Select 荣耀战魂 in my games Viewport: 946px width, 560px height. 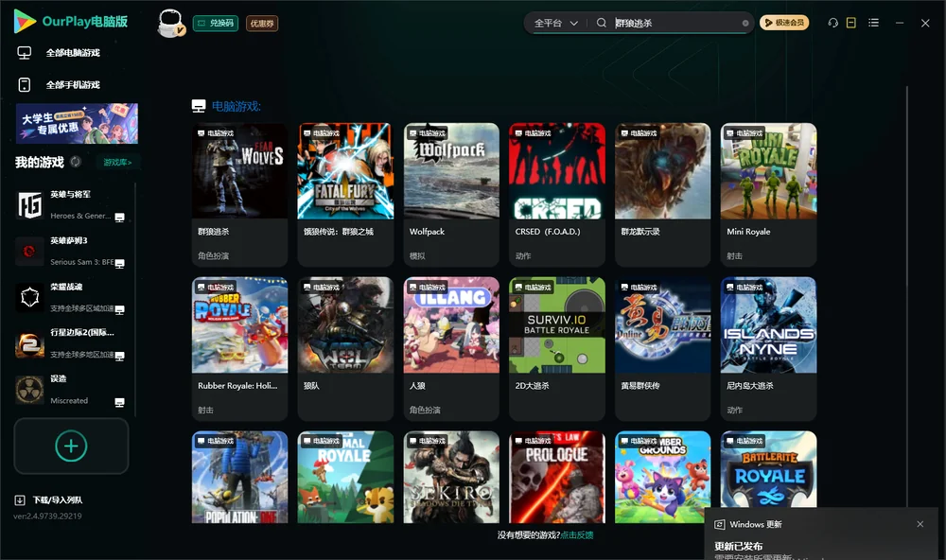point(71,297)
